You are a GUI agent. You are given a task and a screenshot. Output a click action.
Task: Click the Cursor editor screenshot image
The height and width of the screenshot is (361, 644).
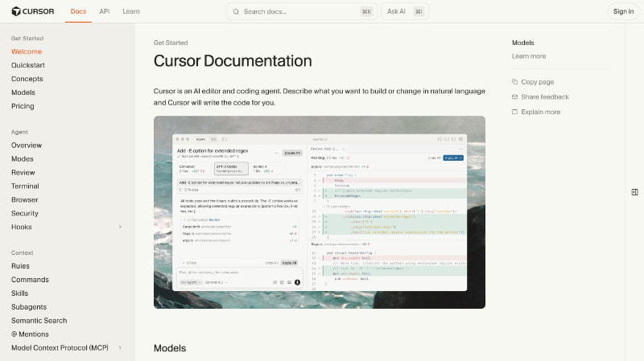click(x=320, y=212)
